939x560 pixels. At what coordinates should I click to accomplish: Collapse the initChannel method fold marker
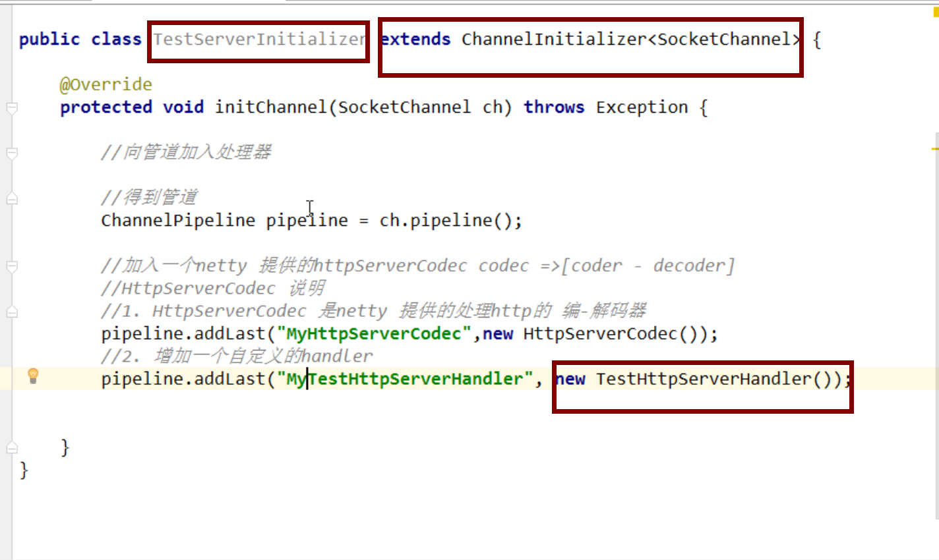point(12,107)
